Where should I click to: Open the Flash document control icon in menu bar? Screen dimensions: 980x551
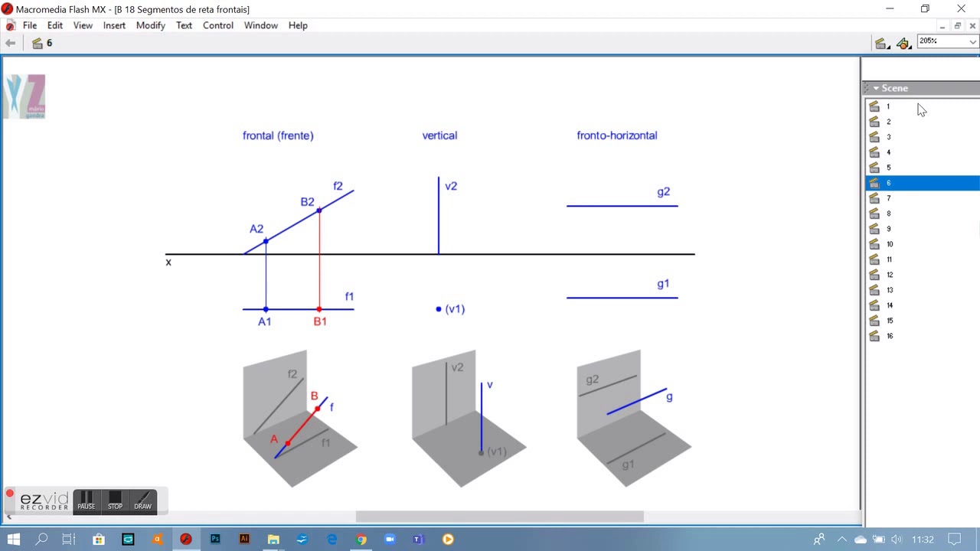pos(10,25)
